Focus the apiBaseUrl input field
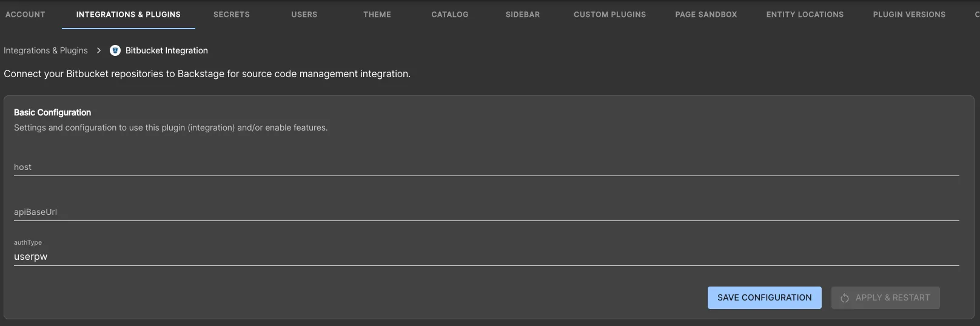 (486, 212)
